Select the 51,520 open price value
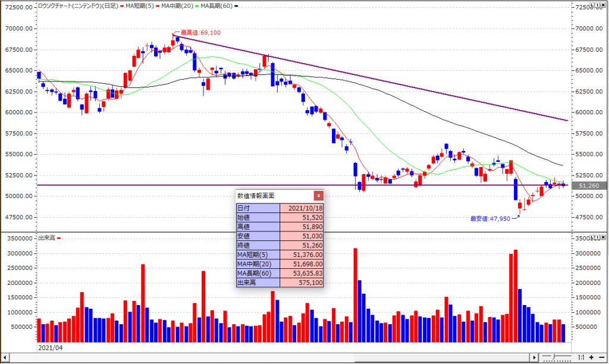 [302, 218]
